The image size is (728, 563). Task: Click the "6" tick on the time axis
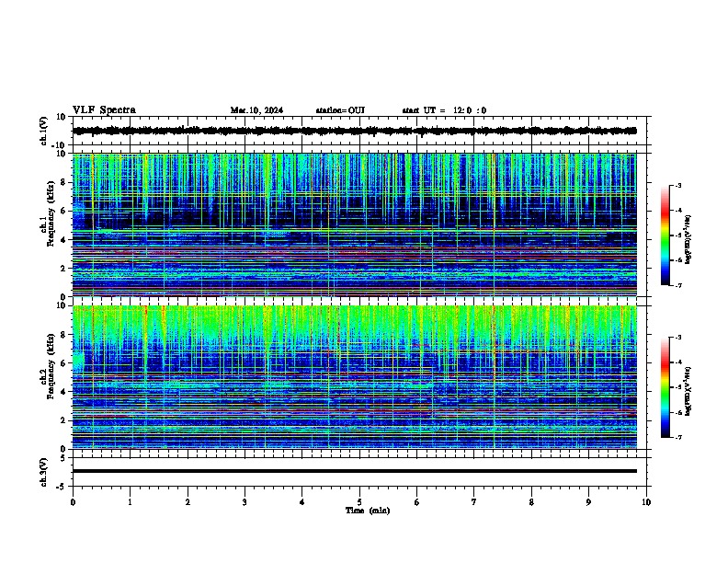417,502
